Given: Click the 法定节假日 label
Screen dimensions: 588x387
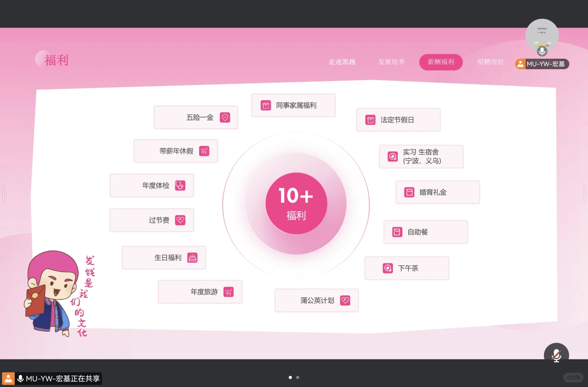Looking at the screenshot, I should 397,120.
